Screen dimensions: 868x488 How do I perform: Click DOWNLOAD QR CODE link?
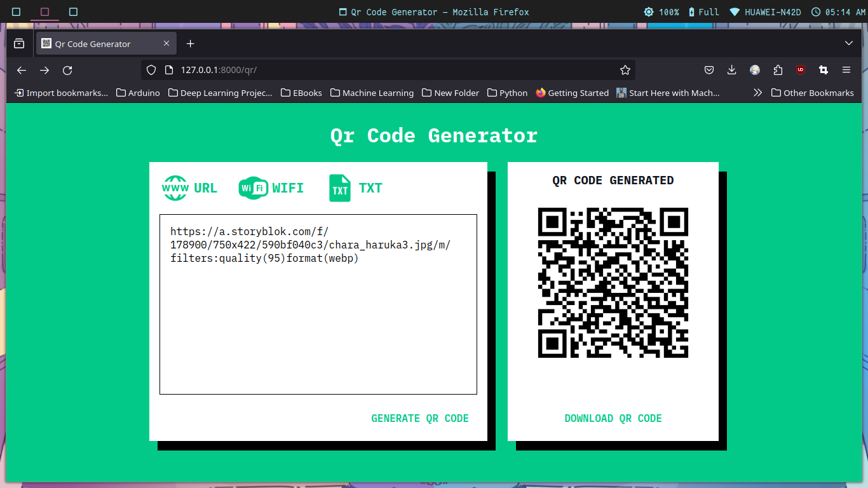(613, 418)
